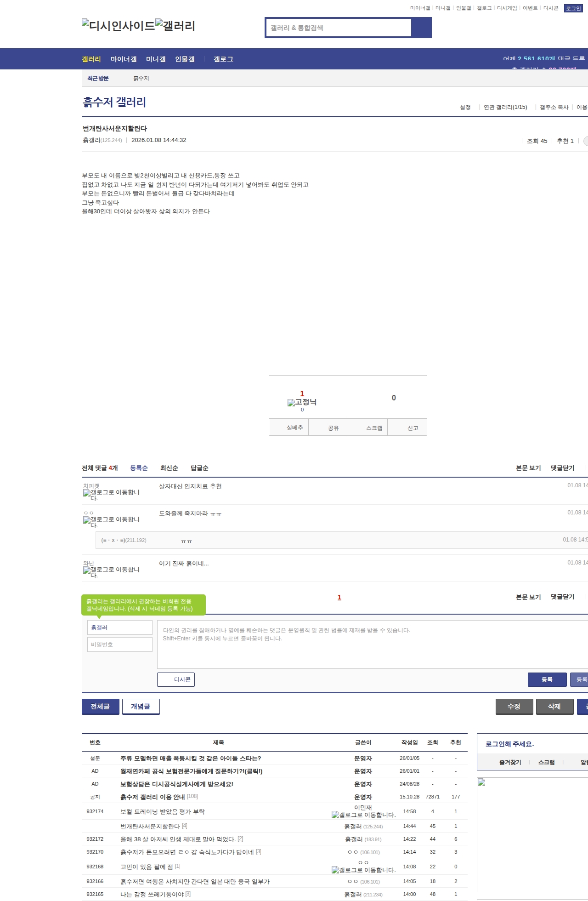588x901 pixels.
Task: Click the 비밀번호 password field
Action: [120, 644]
